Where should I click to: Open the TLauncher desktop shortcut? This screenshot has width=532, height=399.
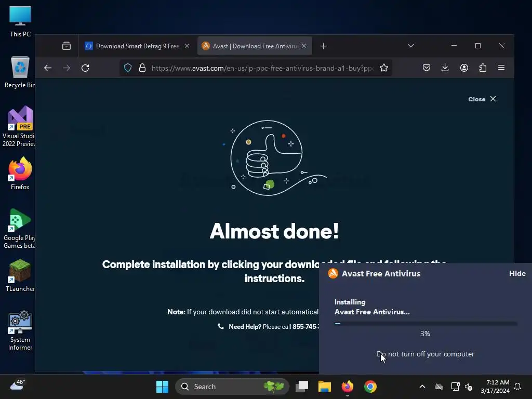[x=20, y=275]
